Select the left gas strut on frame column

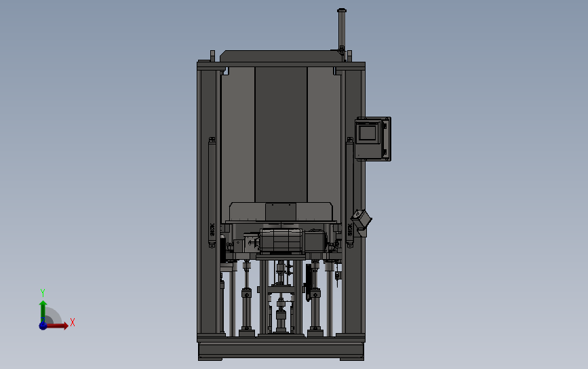coord(212,193)
